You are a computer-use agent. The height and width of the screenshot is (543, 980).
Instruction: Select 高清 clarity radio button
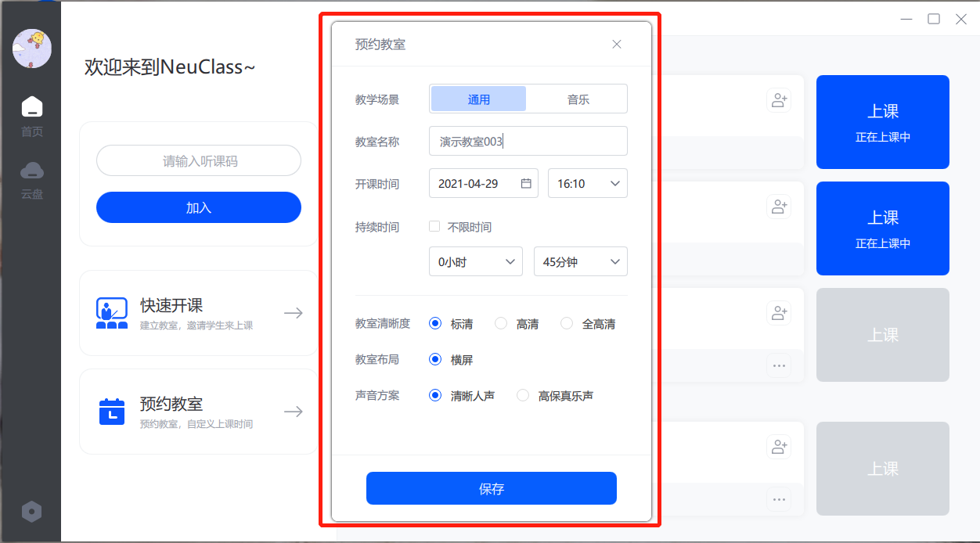501,324
